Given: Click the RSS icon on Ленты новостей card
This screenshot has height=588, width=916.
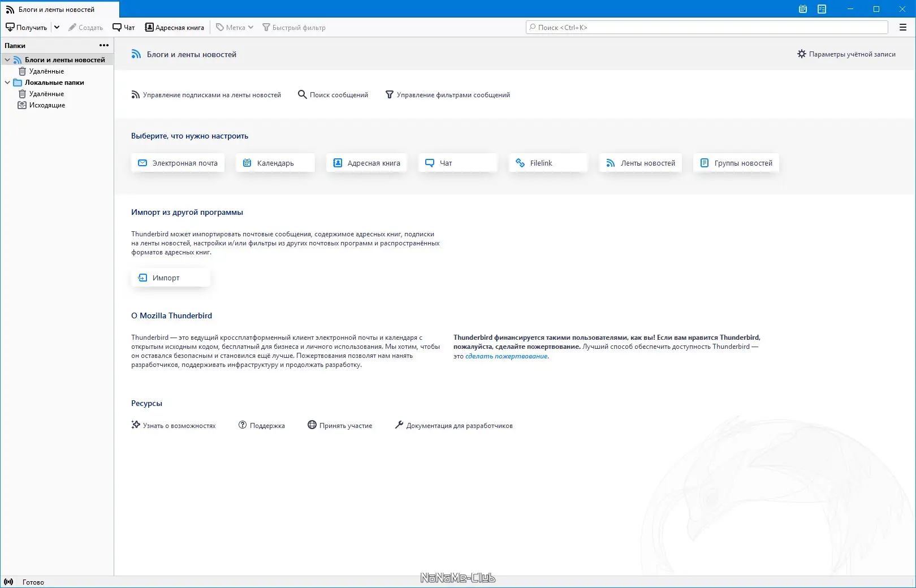Looking at the screenshot, I should point(611,163).
